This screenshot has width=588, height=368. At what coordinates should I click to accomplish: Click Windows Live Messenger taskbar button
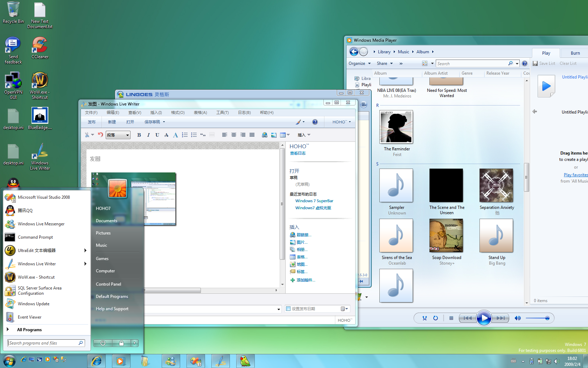click(171, 361)
